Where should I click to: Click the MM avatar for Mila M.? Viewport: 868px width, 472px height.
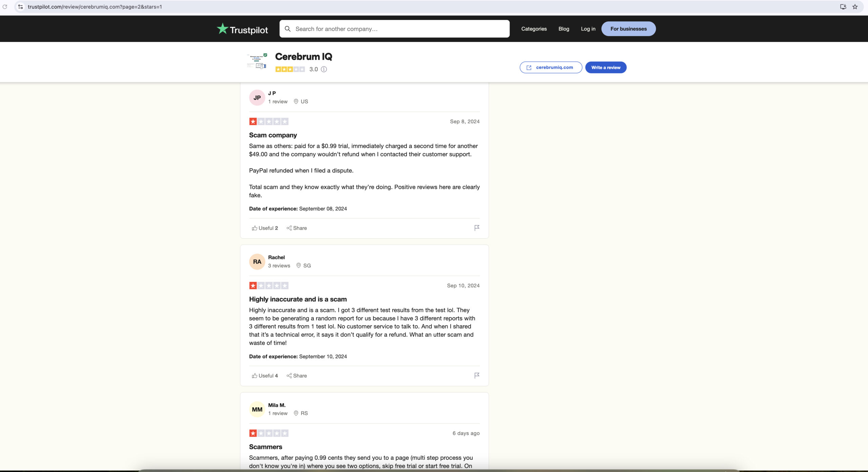[257, 410]
